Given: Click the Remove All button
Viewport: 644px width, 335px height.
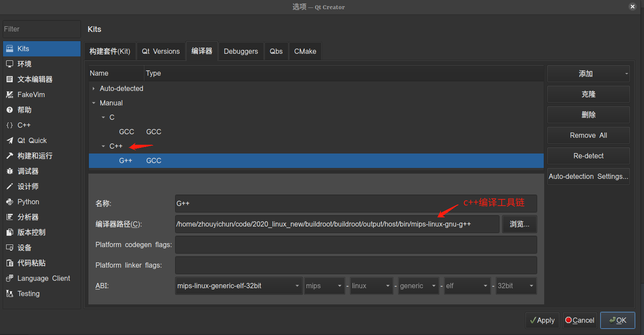Looking at the screenshot, I should click(x=588, y=136).
